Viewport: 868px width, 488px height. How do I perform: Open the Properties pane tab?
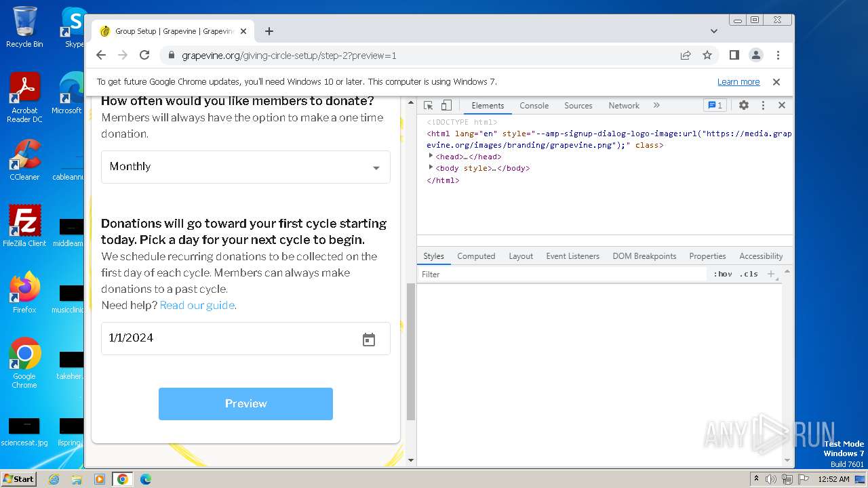(707, 256)
